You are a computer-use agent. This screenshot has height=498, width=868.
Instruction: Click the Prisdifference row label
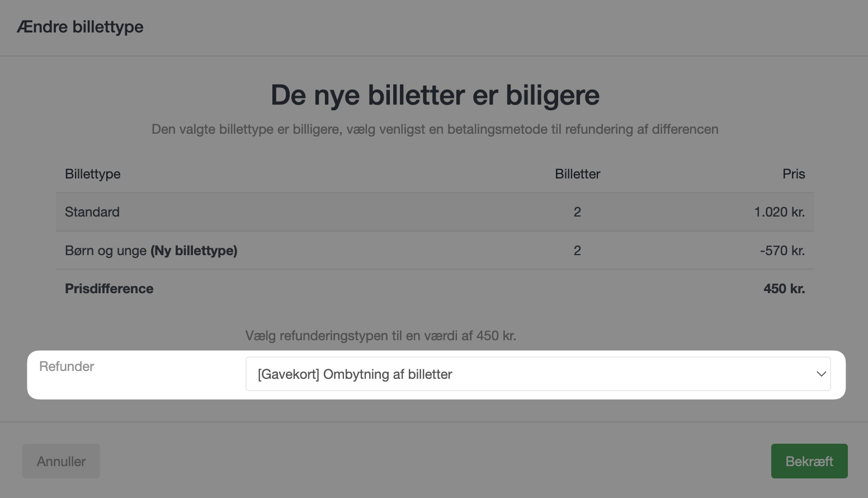tap(109, 289)
